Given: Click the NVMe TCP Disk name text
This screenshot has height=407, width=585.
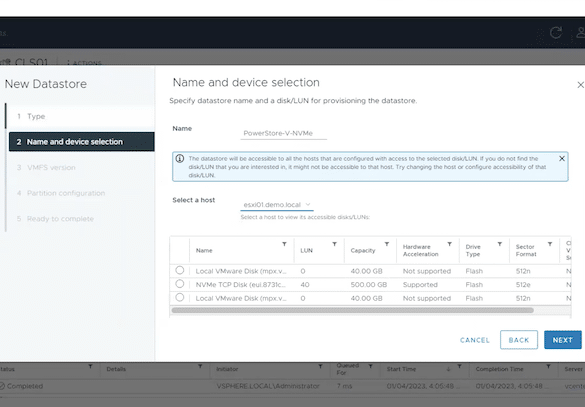Looking at the screenshot, I should (241, 285).
